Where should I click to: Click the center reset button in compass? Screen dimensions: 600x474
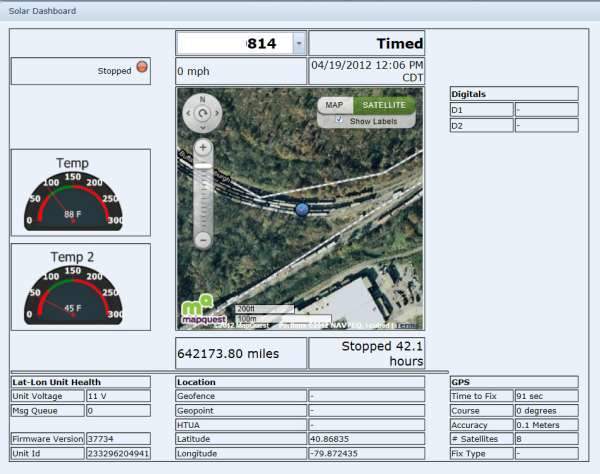pyautogui.click(x=203, y=115)
